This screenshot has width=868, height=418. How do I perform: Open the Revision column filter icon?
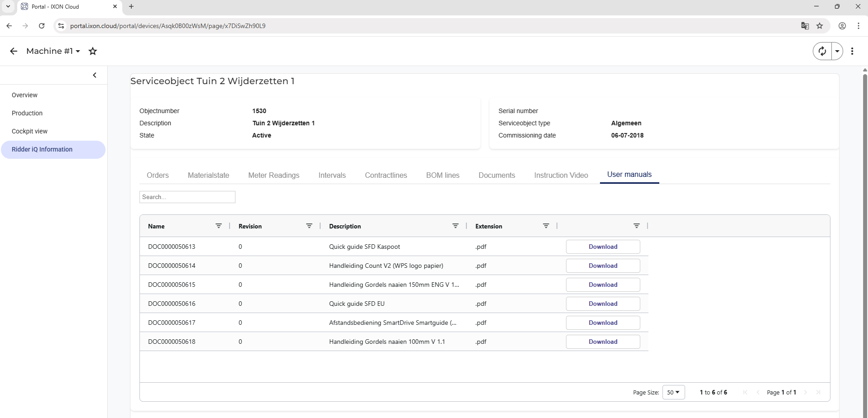click(309, 226)
